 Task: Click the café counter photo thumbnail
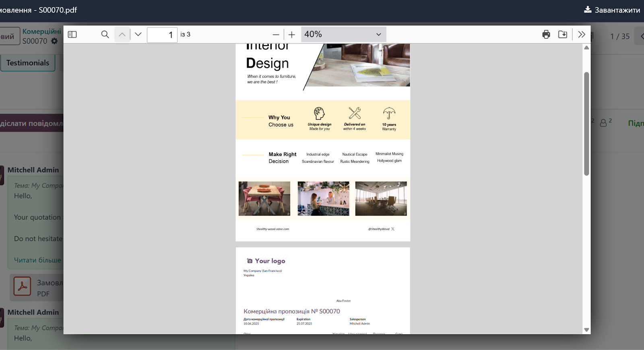point(324,199)
